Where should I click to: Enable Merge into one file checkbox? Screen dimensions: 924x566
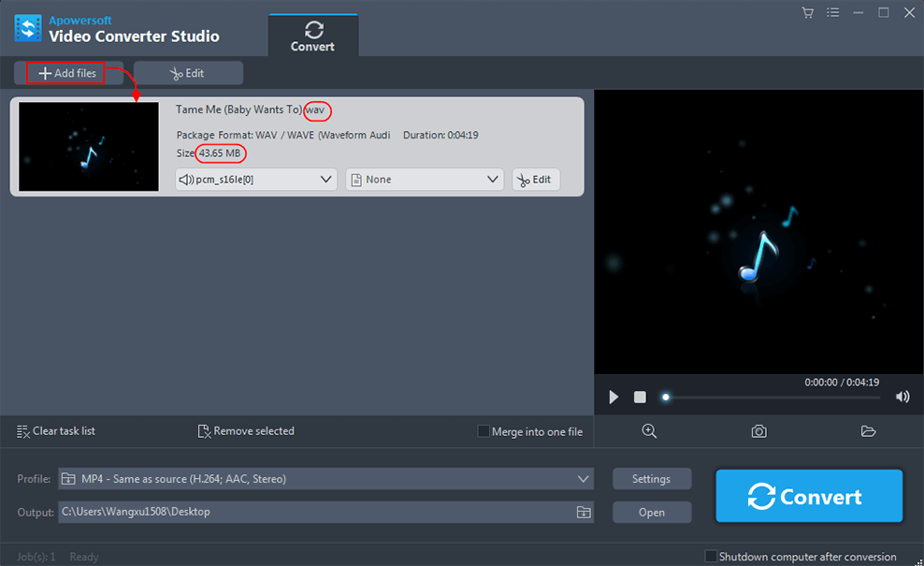pos(484,431)
